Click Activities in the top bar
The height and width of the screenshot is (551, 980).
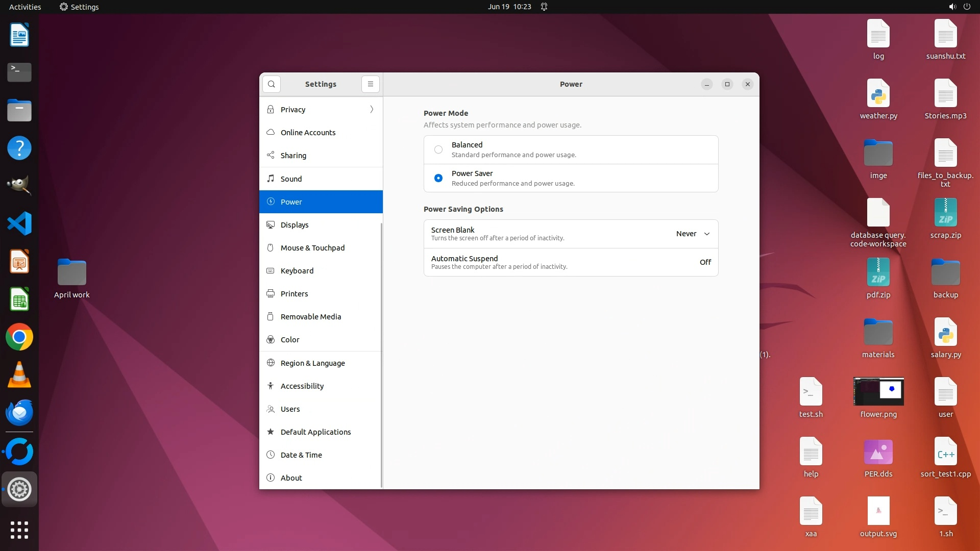pos(25,7)
